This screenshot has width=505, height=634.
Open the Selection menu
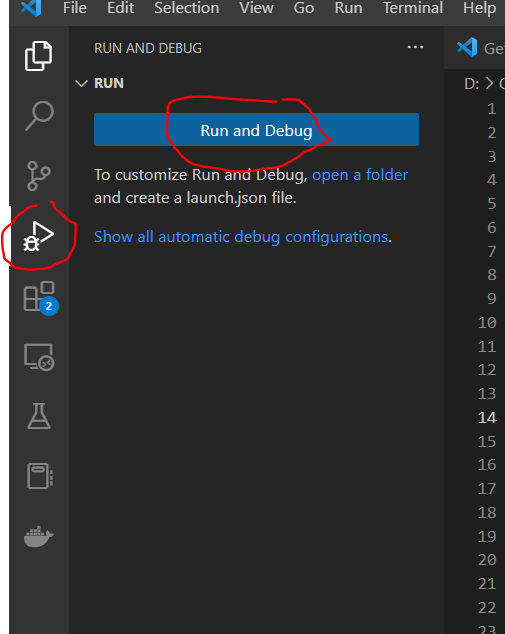point(187,8)
